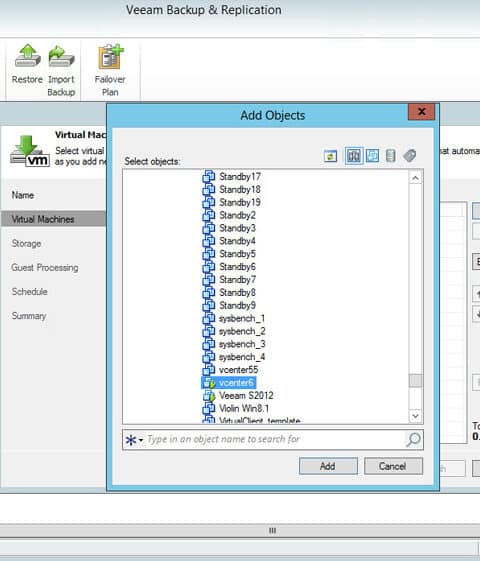Viewport: 480px width, 561px height.
Task: Select the vcenter55 VM
Action: (238, 370)
